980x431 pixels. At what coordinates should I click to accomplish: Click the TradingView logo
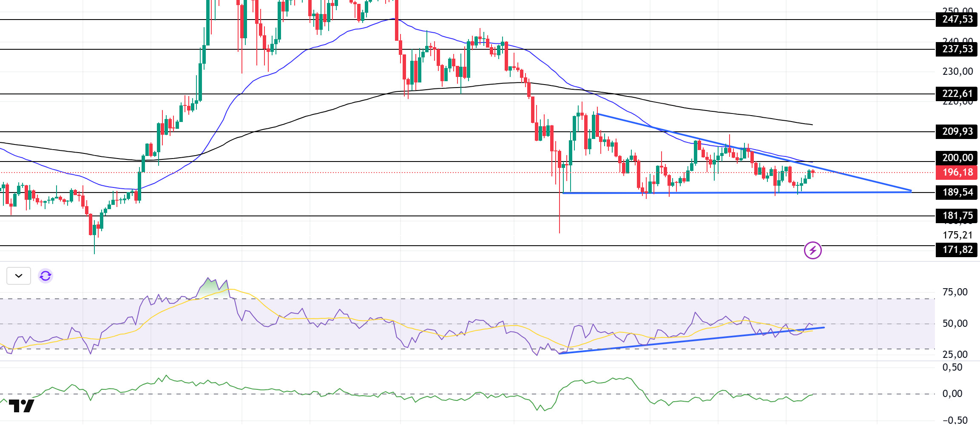point(21,406)
